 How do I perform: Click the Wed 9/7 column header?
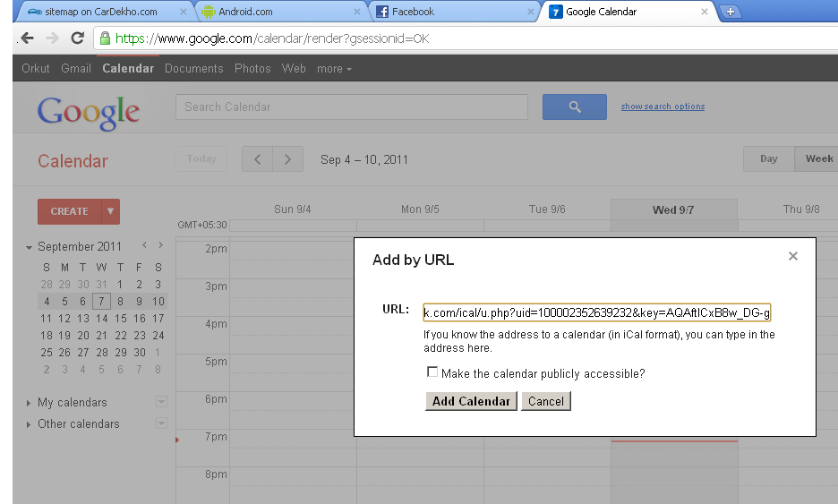[673, 210]
